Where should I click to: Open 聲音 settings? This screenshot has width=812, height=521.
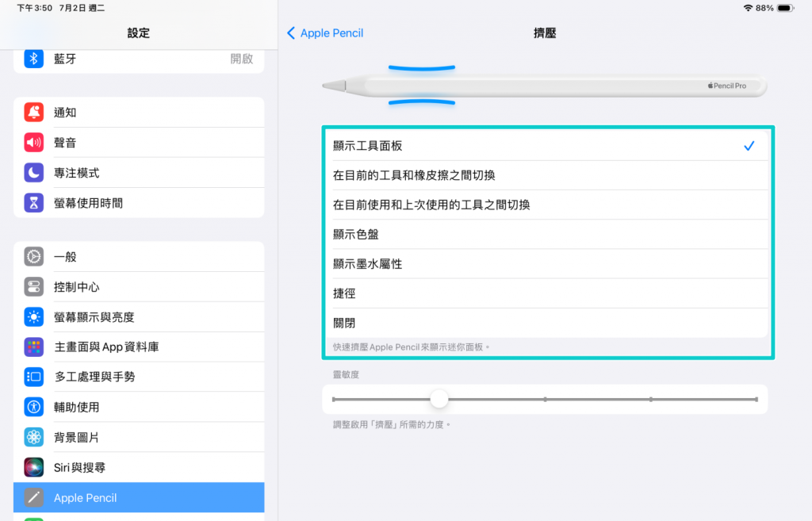[139, 143]
